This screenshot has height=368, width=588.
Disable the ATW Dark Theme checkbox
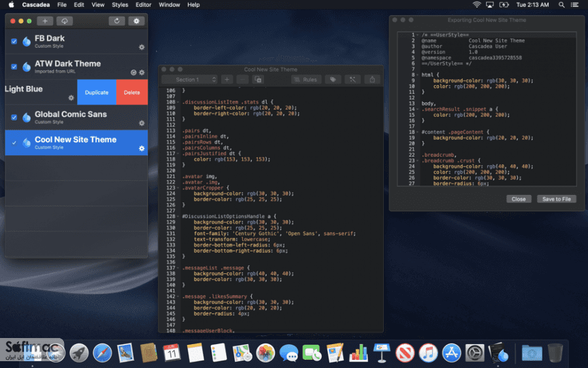point(14,67)
